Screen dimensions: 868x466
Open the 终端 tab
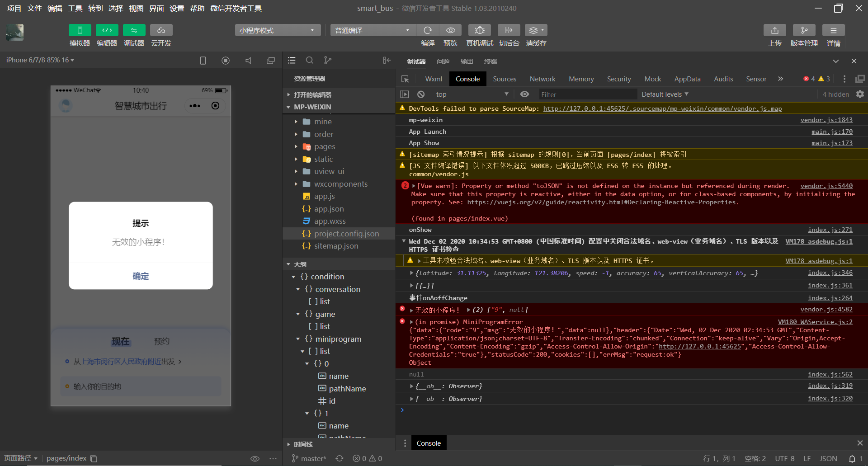click(x=491, y=61)
